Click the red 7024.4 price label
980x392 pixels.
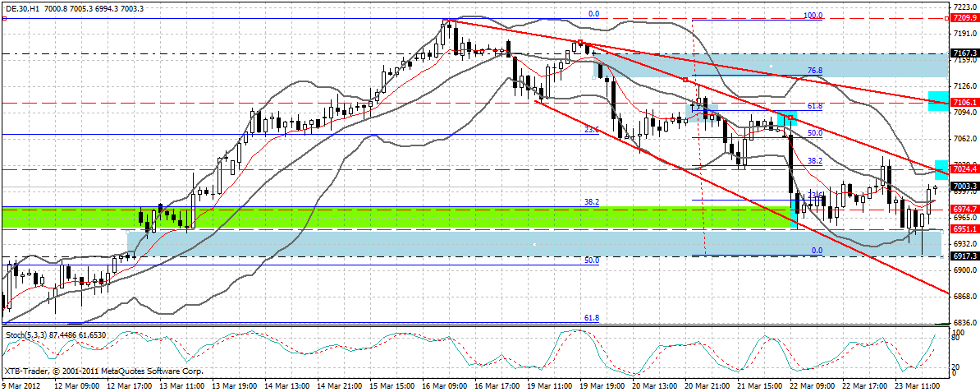pyautogui.click(x=964, y=169)
